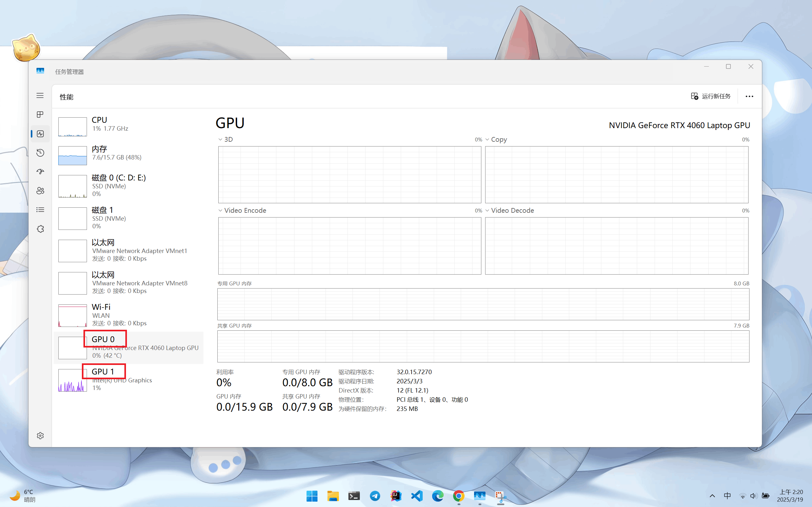The width and height of the screenshot is (812, 507).
Task: Open Telegram from the taskbar
Action: 375,496
